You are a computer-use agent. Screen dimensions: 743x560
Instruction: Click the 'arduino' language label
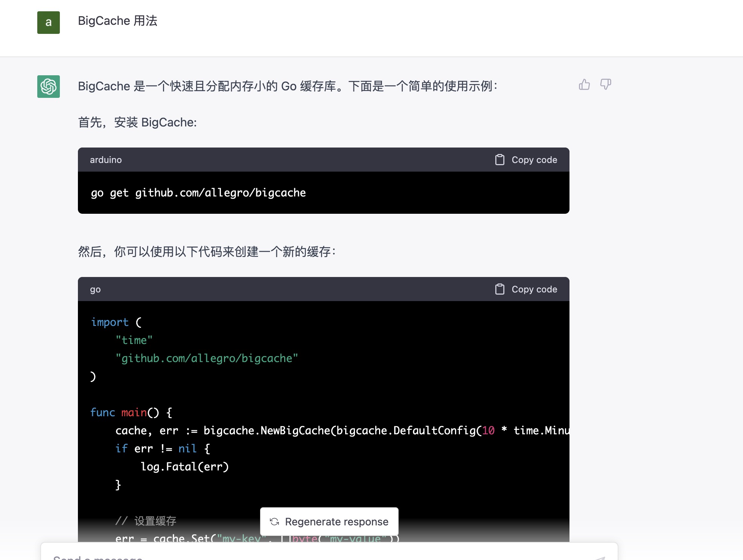pyautogui.click(x=106, y=160)
